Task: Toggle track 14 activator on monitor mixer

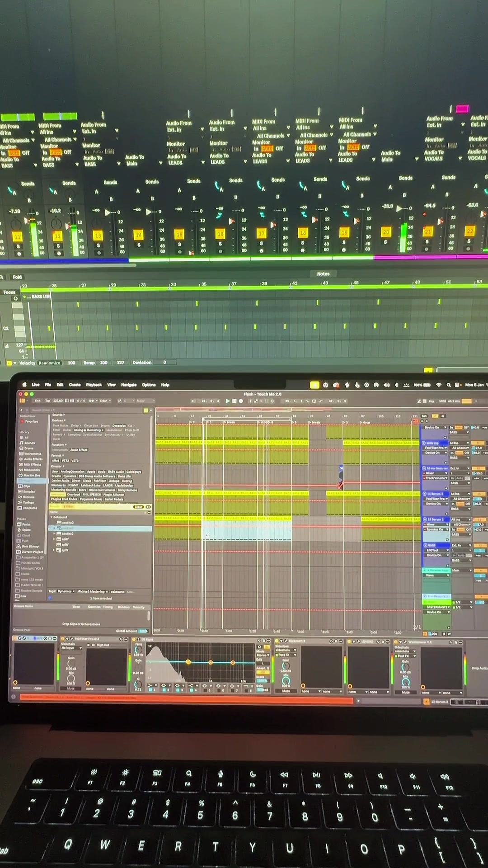Action: click(x=138, y=235)
